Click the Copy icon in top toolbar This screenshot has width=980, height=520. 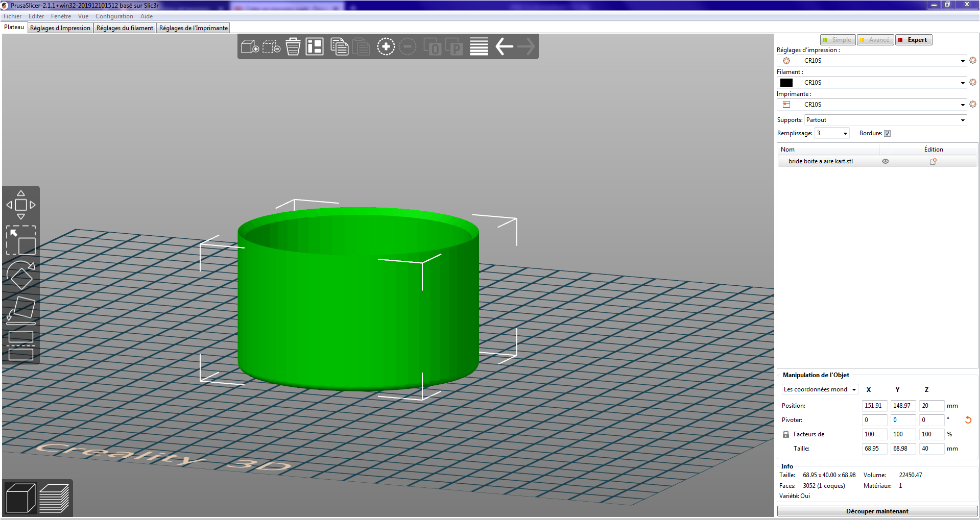(x=339, y=47)
